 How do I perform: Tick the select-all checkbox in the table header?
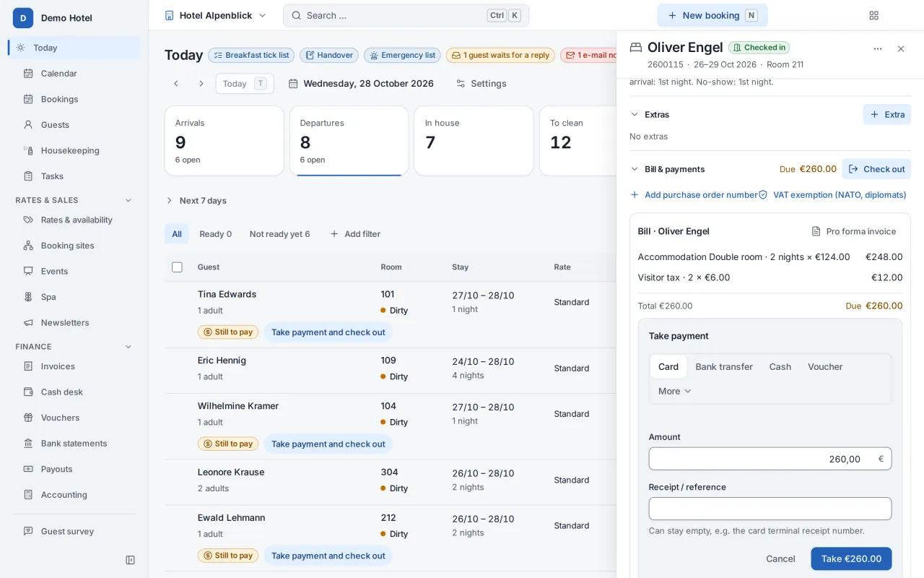pyautogui.click(x=177, y=267)
